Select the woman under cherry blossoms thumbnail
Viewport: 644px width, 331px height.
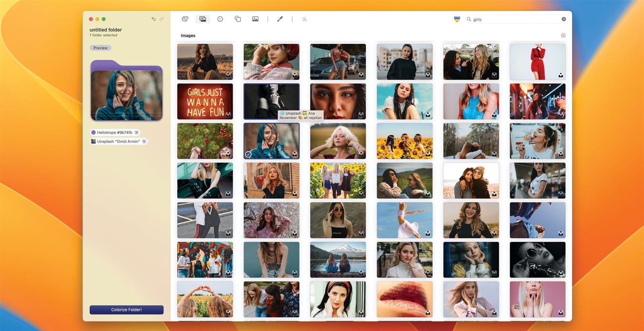point(271,220)
